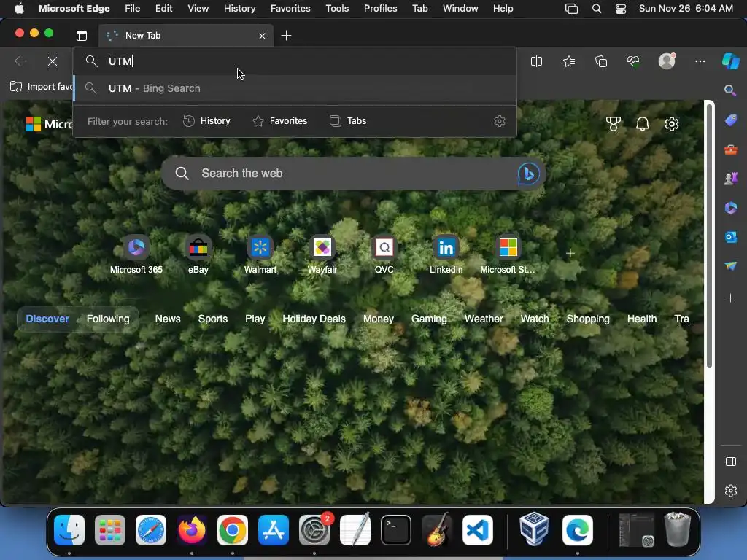The width and height of the screenshot is (747, 560).
Task: Switch to the Following feed tab
Action: pos(108,319)
